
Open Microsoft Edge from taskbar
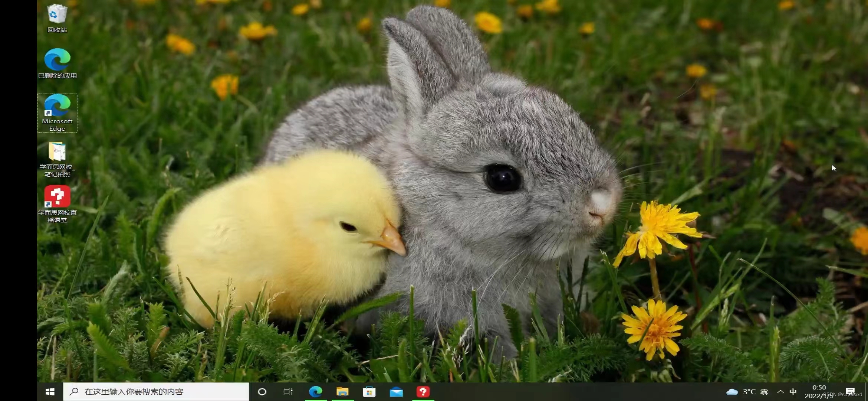click(x=316, y=392)
